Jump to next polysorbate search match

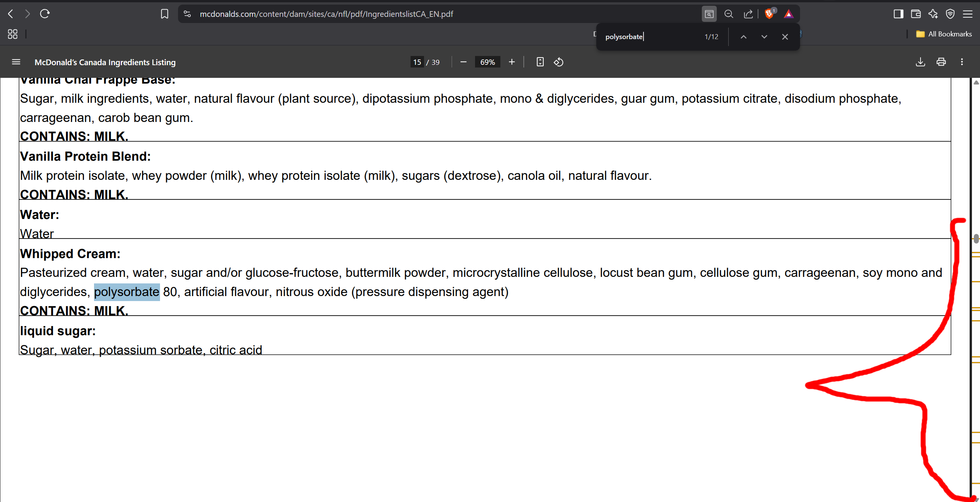764,37
